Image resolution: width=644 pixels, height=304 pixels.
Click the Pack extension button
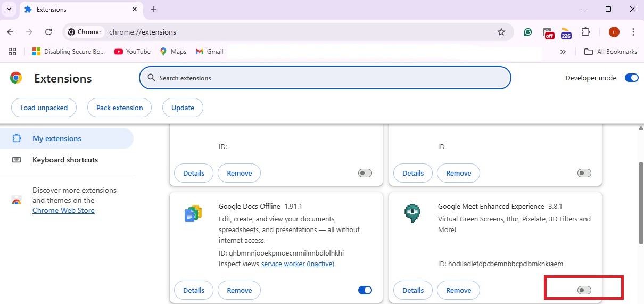(x=119, y=108)
